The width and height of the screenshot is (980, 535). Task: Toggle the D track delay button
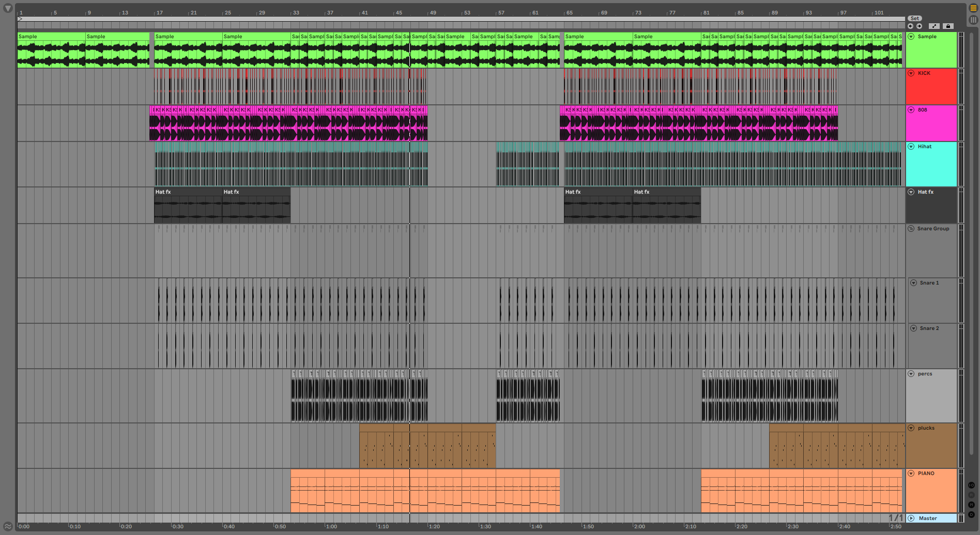(971, 514)
